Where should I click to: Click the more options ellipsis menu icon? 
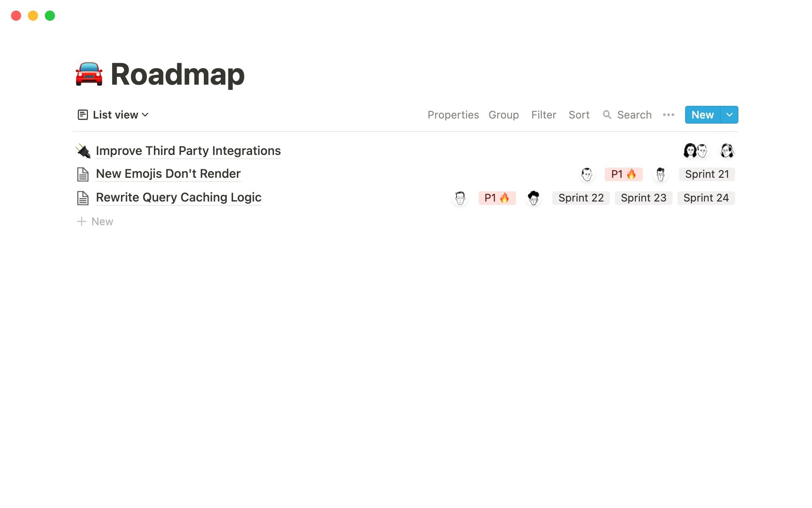click(669, 114)
